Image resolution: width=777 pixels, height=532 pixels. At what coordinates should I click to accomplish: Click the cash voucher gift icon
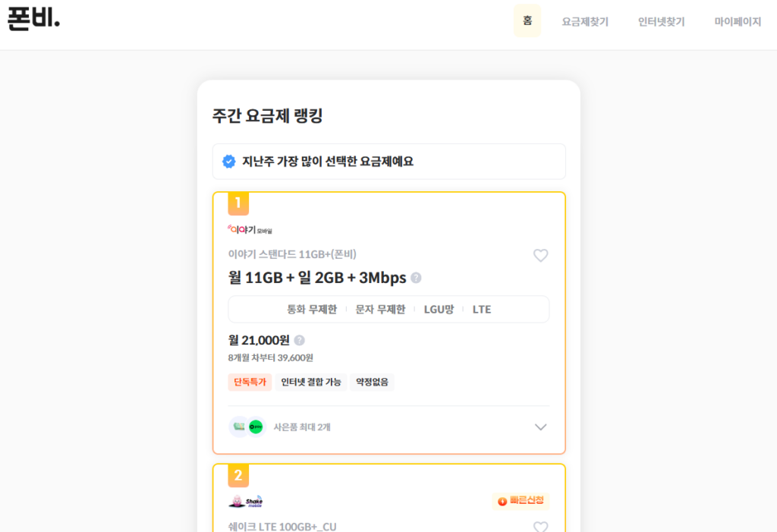pyautogui.click(x=239, y=427)
